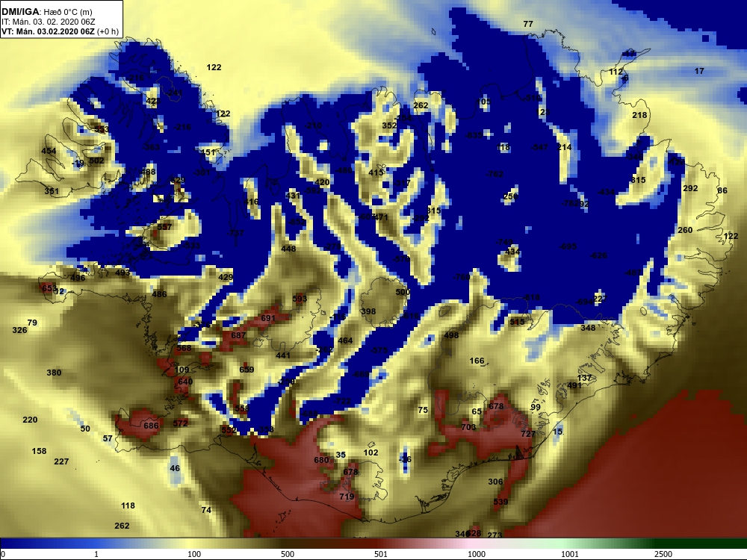747x560 pixels.
Task: Click the map value '214'
Action: [564, 147]
